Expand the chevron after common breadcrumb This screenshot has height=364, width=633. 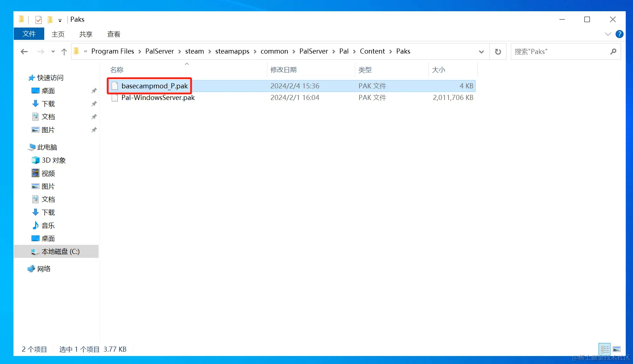point(294,51)
